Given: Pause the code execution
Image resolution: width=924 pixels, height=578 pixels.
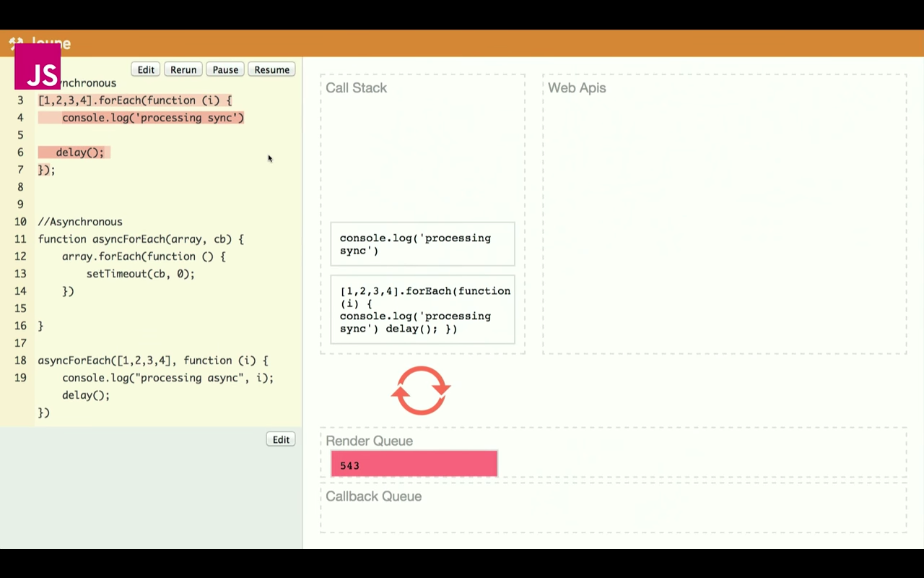Looking at the screenshot, I should pos(225,69).
